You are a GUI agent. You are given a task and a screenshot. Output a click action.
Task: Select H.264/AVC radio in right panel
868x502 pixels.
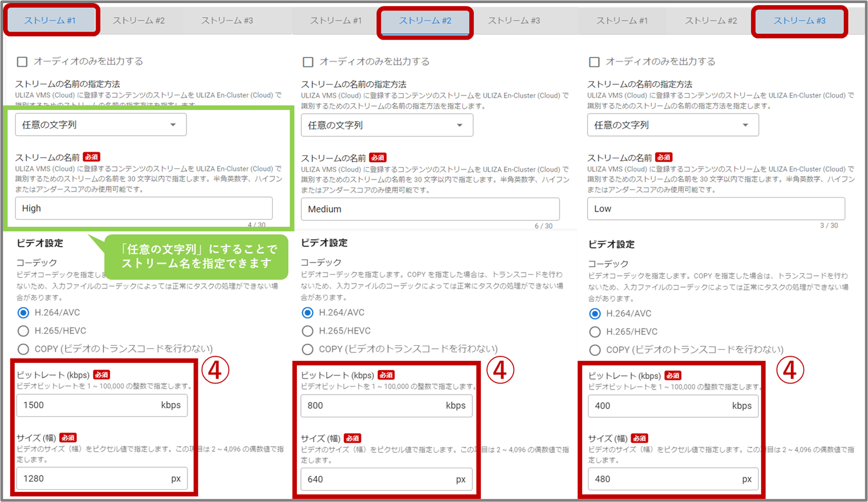pos(595,314)
